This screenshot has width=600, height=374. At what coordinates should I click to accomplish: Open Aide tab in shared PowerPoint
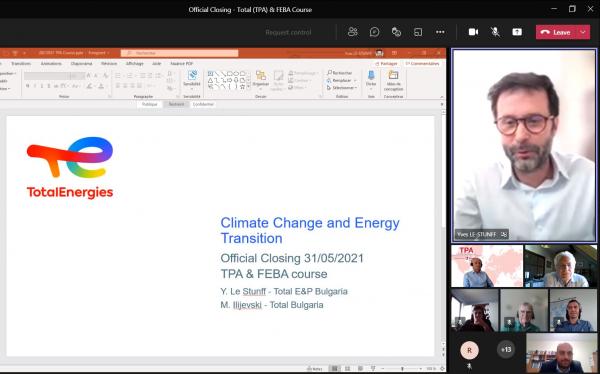point(157,64)
